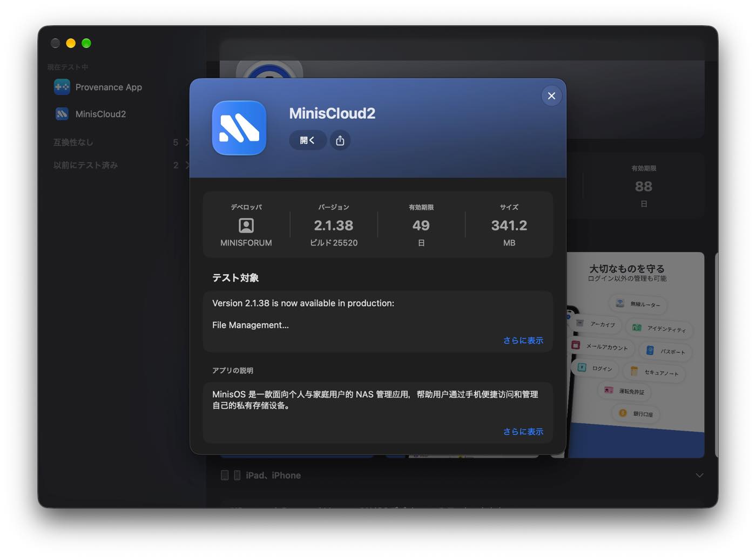Click the version number 2.1.38
Viewport: 756px width, 558px height.
pyautogui.click(x=334, y=226)
